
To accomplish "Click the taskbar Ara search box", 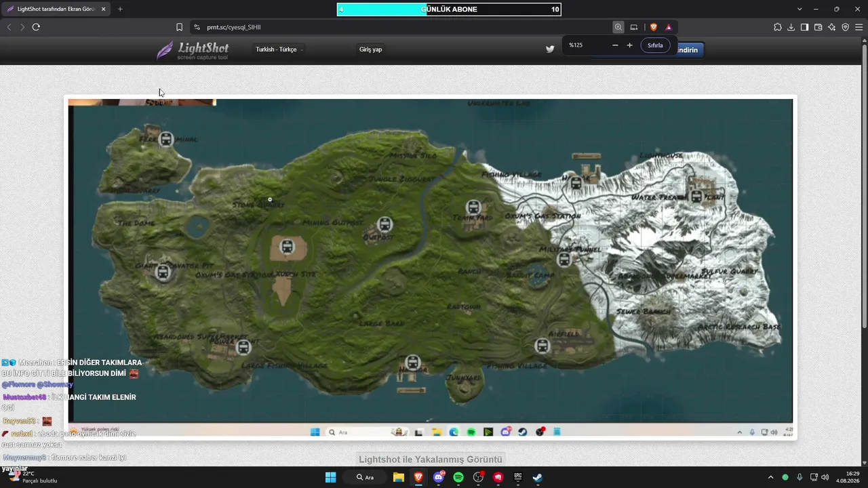I will click(x=365, y=477).
